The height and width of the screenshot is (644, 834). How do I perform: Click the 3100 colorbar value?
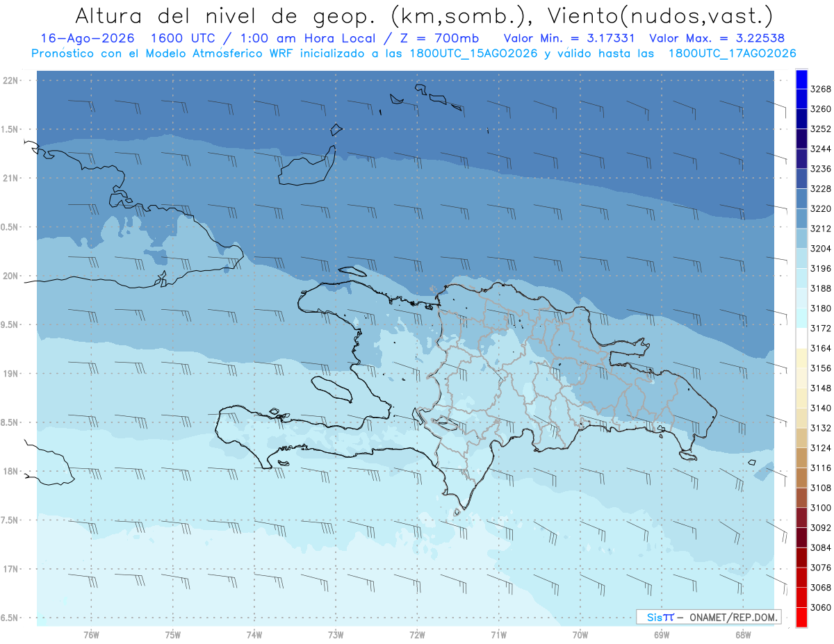(820, 508)
